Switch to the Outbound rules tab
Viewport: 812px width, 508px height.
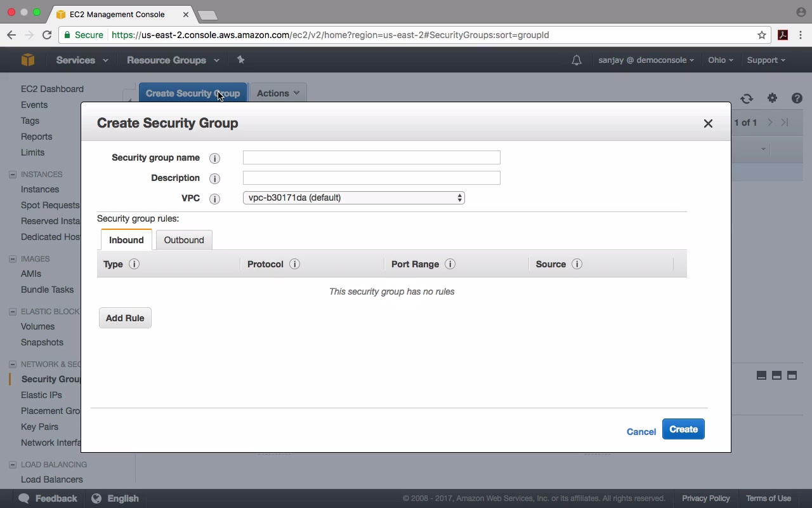tap(184, 240)
